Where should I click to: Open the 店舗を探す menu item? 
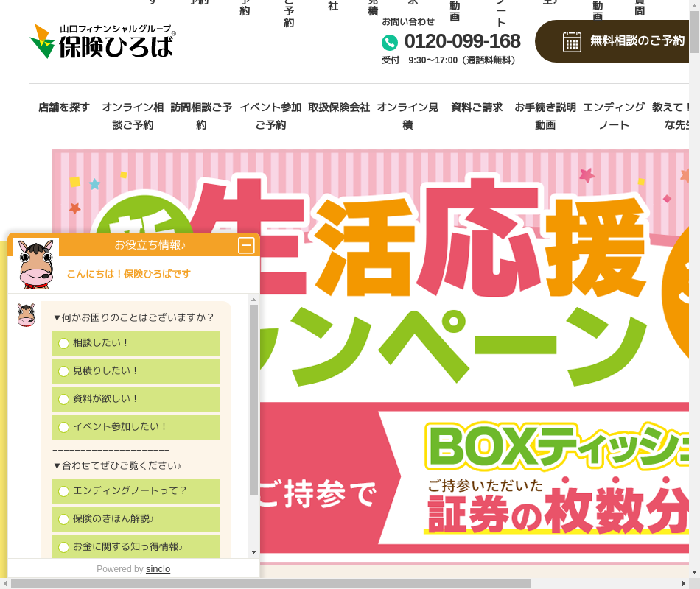(x=64, y=107)
